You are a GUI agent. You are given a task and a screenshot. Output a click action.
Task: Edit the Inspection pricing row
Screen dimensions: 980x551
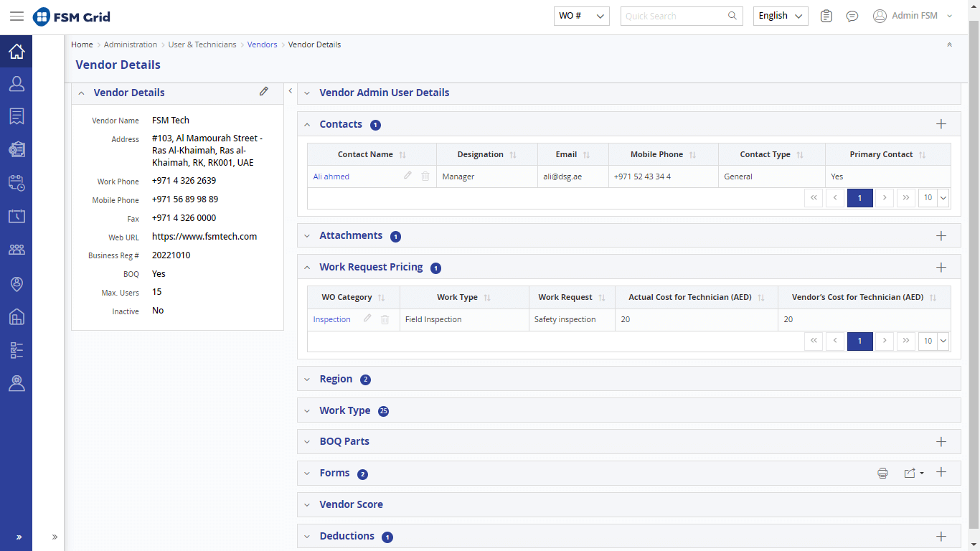click(x=367, y=319)
